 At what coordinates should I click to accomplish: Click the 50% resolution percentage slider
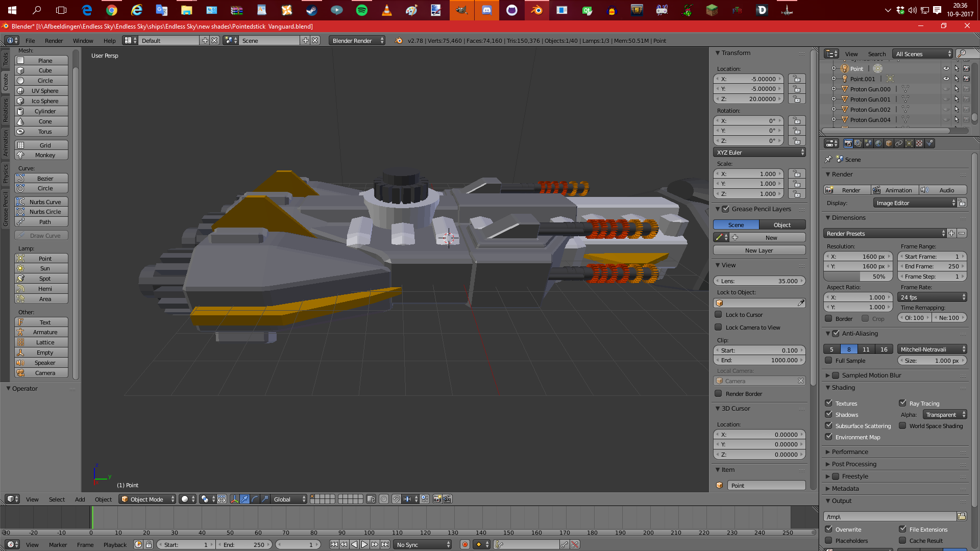(858, 277)
